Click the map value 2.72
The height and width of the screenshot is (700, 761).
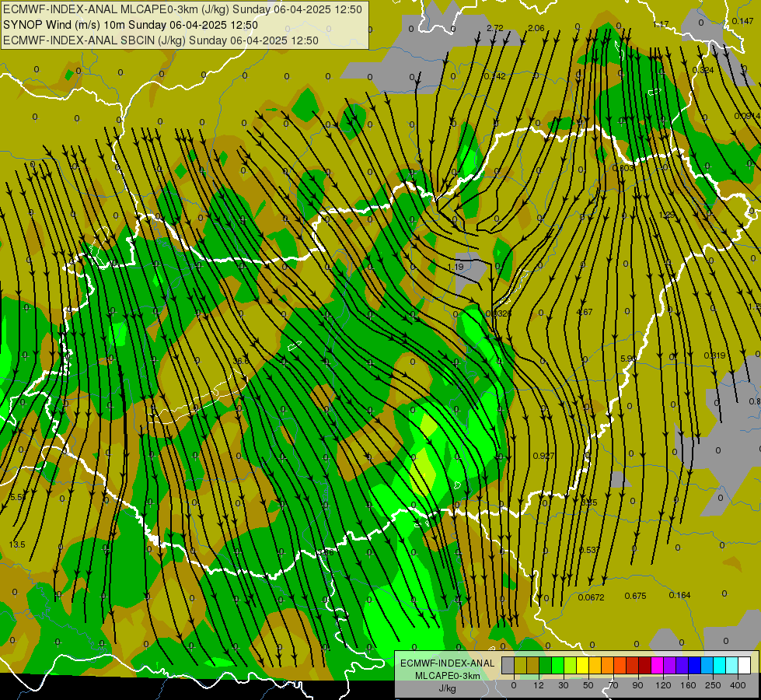point(495,28)
